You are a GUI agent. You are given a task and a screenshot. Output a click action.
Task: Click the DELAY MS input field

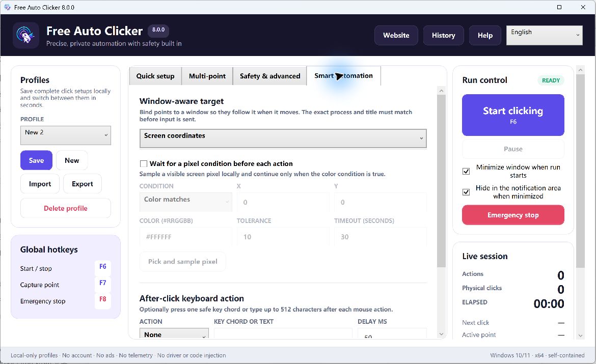click(x=392, y=334)
